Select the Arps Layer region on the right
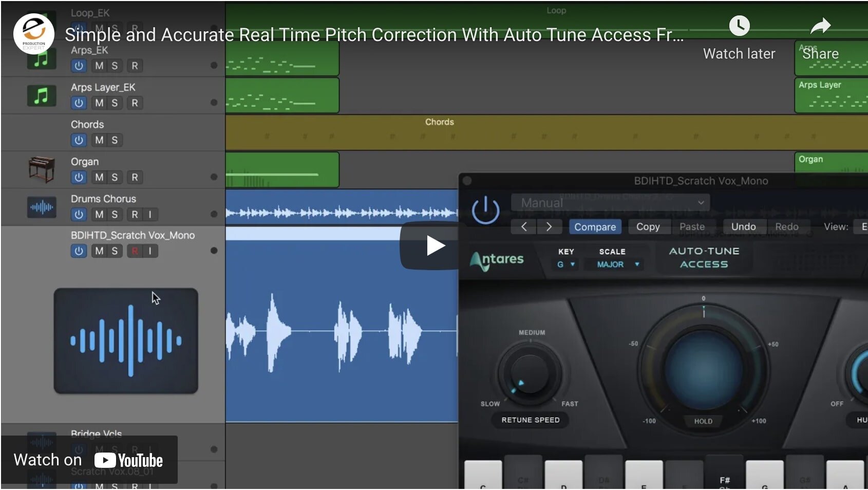 pyautogui.click(x=831, y=95)
